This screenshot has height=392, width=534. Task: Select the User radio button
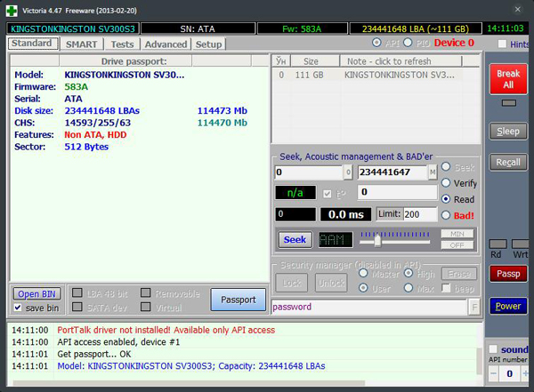(x=363, y=288)
